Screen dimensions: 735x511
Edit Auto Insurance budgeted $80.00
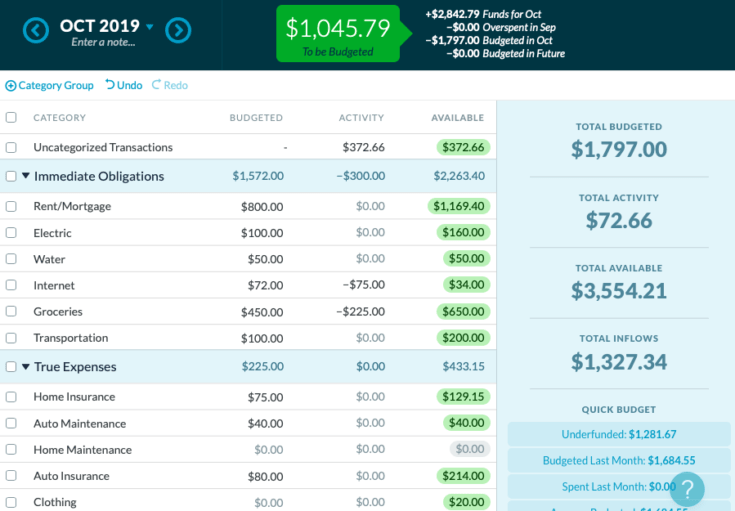tap(265, 476)
